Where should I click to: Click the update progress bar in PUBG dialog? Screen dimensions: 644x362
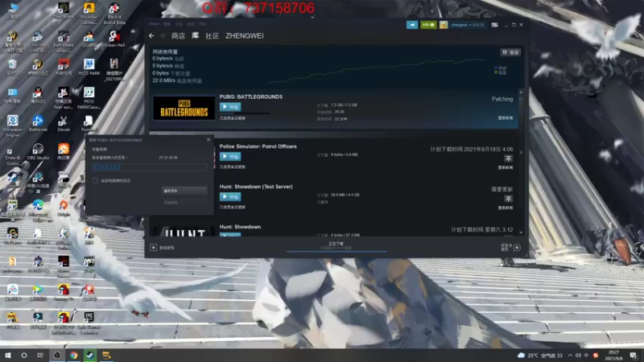pyautogui.click(x=149, y=167)
